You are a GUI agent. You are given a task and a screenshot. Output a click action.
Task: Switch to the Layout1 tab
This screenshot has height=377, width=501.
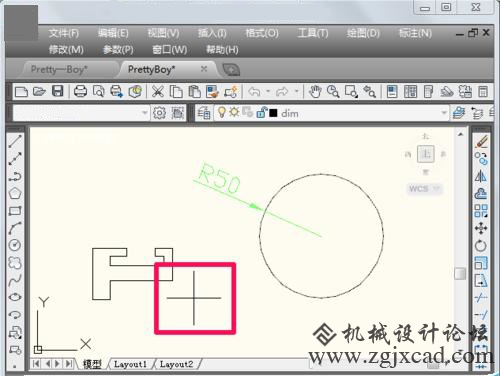[130, 364]
